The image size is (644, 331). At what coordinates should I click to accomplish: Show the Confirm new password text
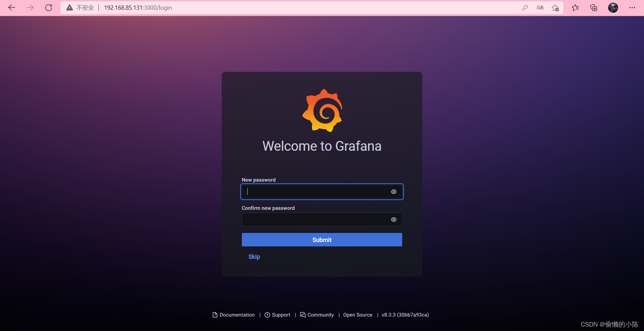pos(394,220)
